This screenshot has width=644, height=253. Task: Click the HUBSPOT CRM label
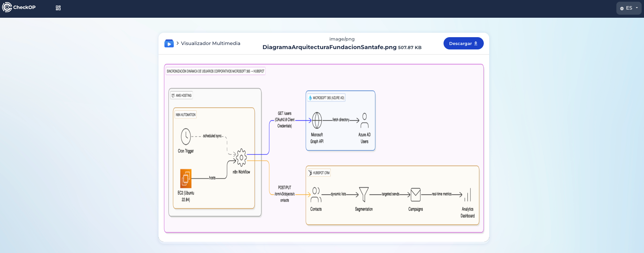click(319, 173)
